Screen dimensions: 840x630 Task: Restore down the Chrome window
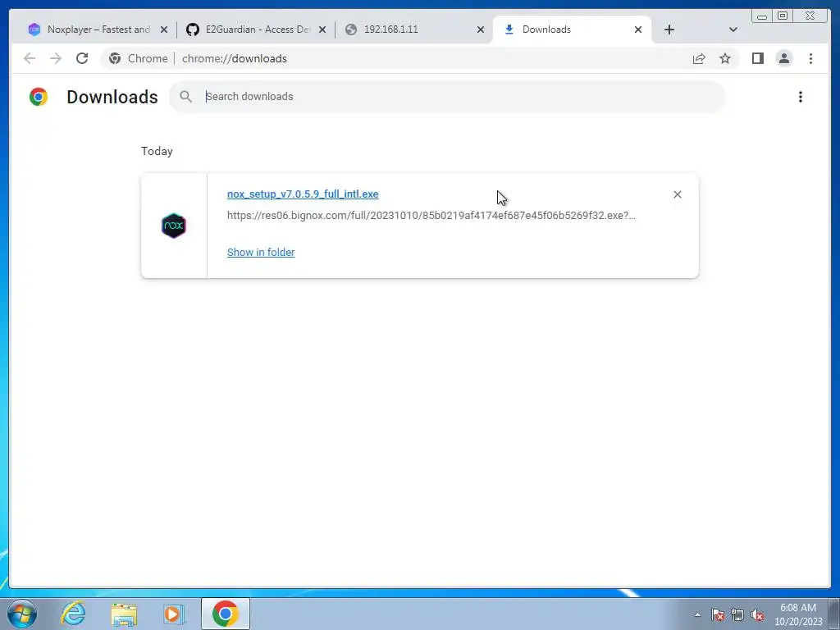[783, 16]
